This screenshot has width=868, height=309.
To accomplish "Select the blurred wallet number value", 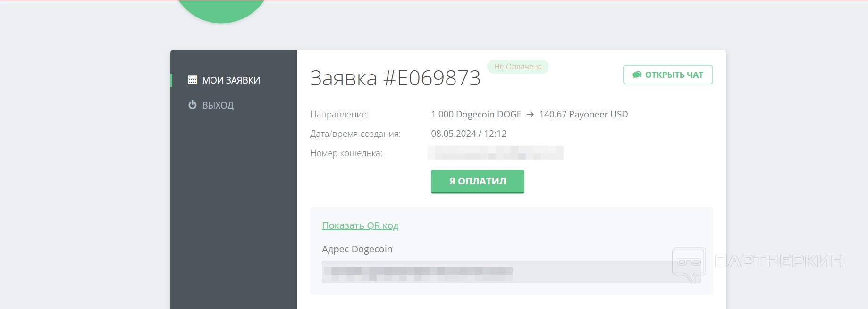I will click(x=496, y=153).
